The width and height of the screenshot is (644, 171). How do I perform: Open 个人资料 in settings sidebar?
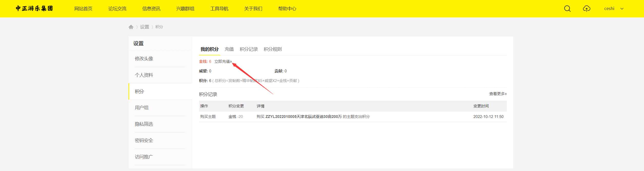click(144, 75)
